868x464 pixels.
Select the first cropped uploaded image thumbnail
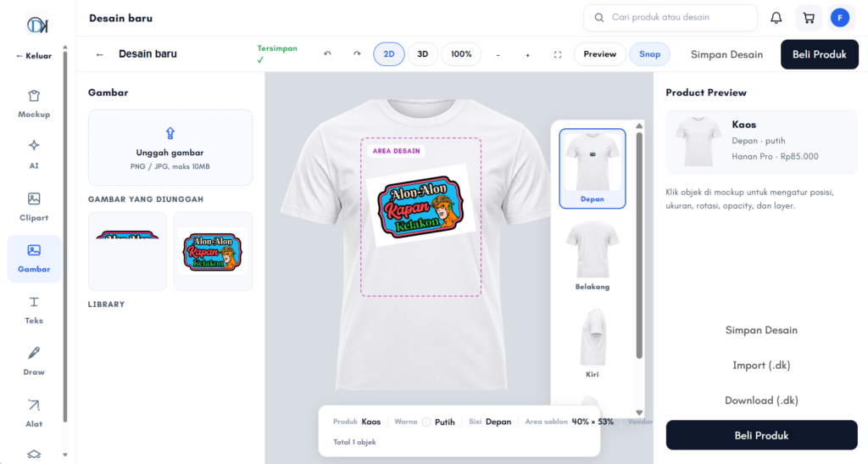click(127, 251)
